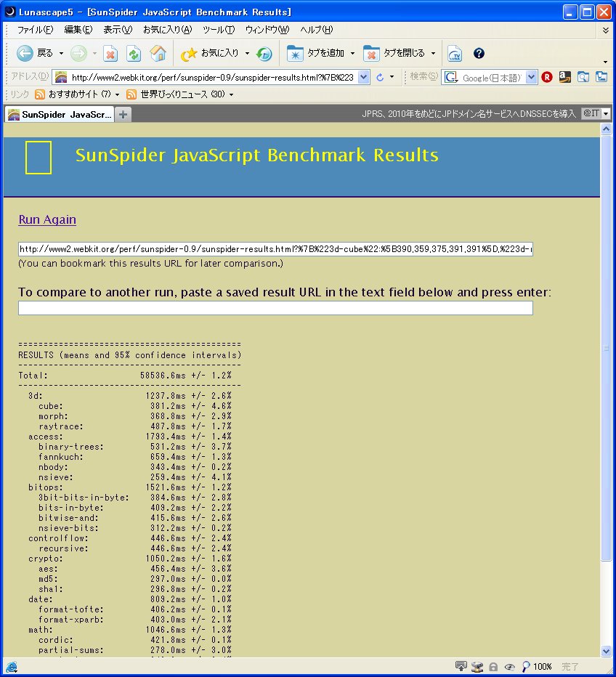Open the Google search box dropdown

pyautogui.click(x=532, y=77)
